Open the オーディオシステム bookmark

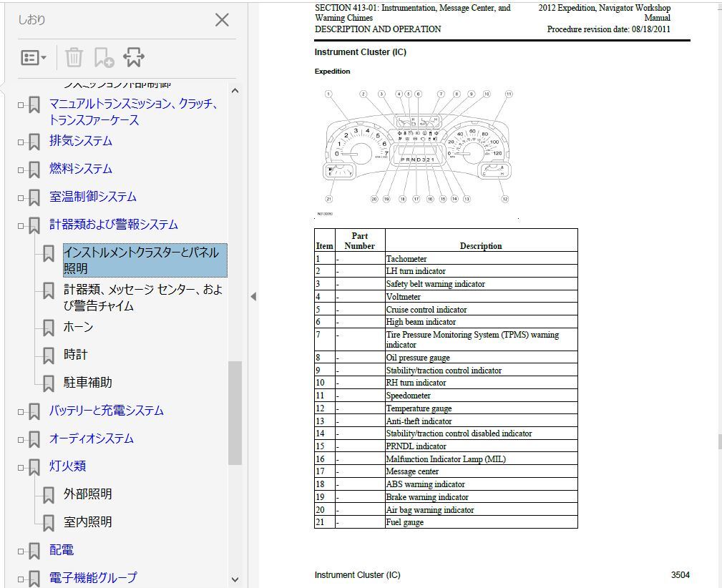(91, 438)
